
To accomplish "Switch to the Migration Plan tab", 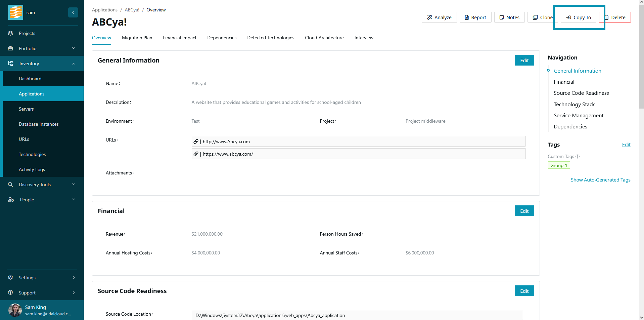I will click(x=137, y=38).
